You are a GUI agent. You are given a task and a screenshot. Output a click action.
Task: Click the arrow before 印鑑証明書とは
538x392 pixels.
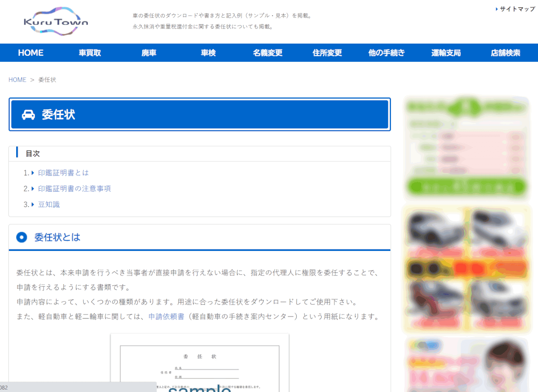tap(33, 173)
